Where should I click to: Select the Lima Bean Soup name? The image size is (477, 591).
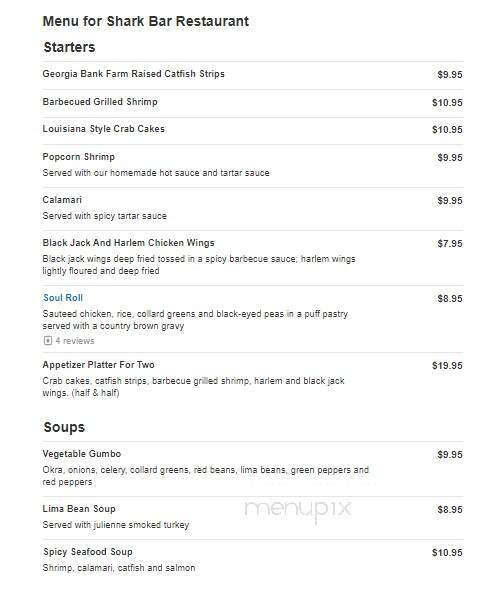[79, 509]
